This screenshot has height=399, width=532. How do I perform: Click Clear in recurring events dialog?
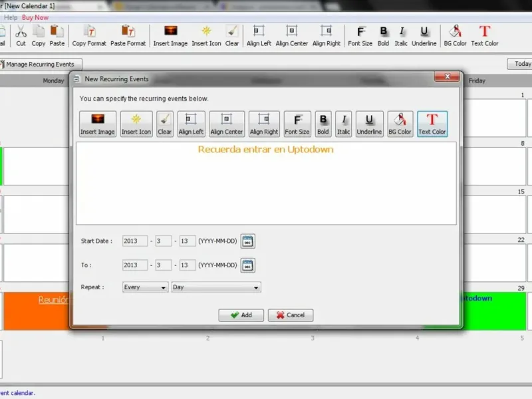pyautogui.click(x=164, y=124)
